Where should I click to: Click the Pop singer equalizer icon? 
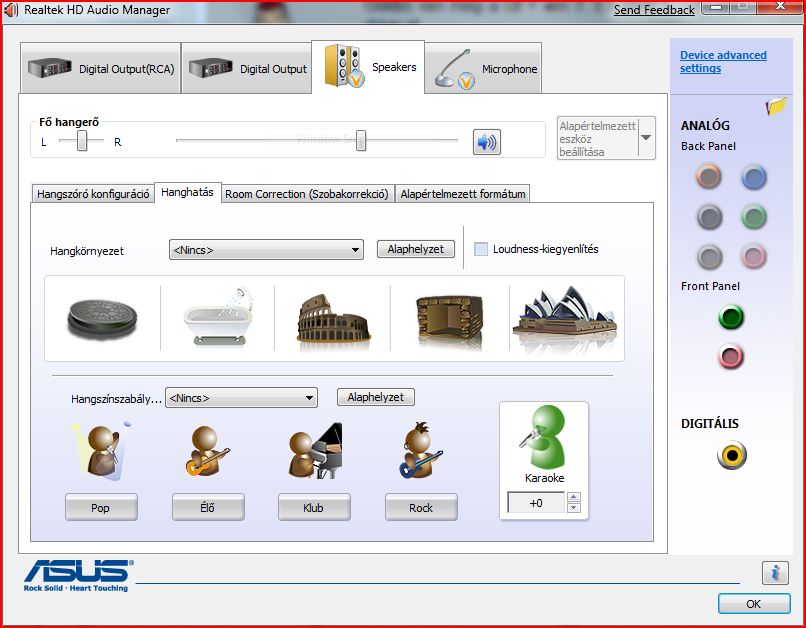[101, 451]
